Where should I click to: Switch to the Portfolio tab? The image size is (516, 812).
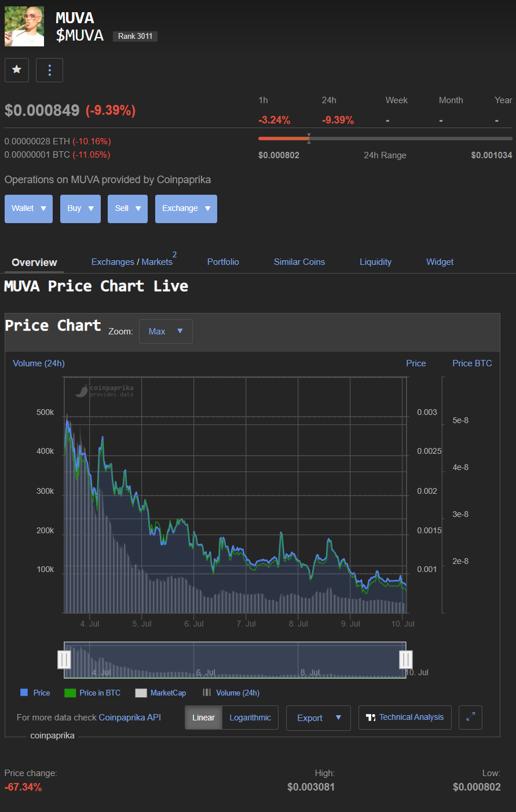click(x=223, y=262)
